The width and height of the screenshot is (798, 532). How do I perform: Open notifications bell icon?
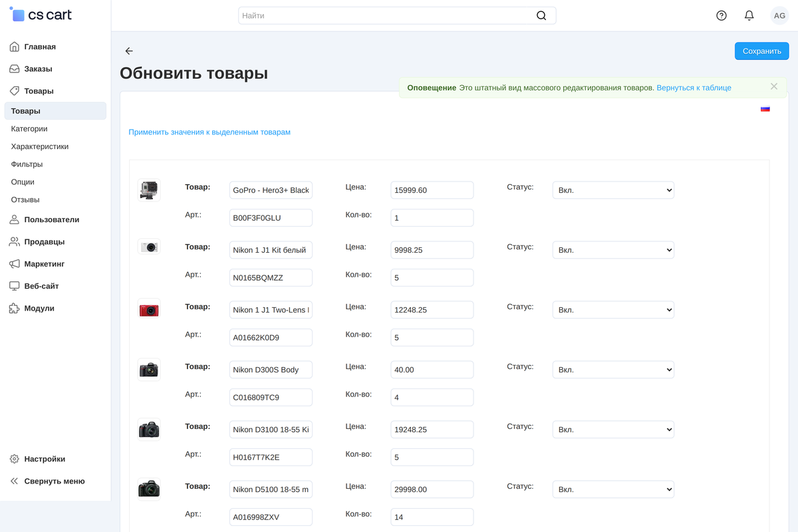[749, 15]
